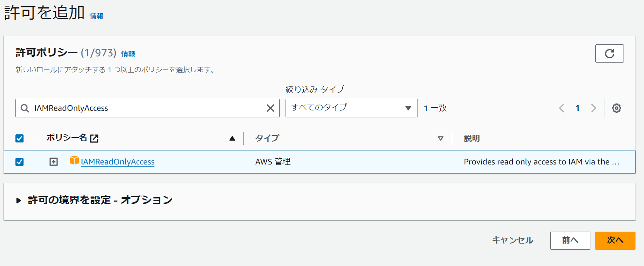Click the refresh policies button

pyautogui.click(x=609, y=54)
